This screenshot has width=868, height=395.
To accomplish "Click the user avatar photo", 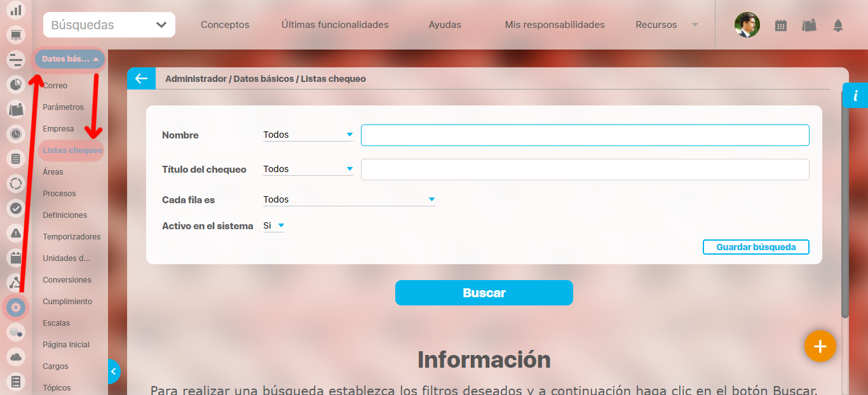I will tap(747, 25).
